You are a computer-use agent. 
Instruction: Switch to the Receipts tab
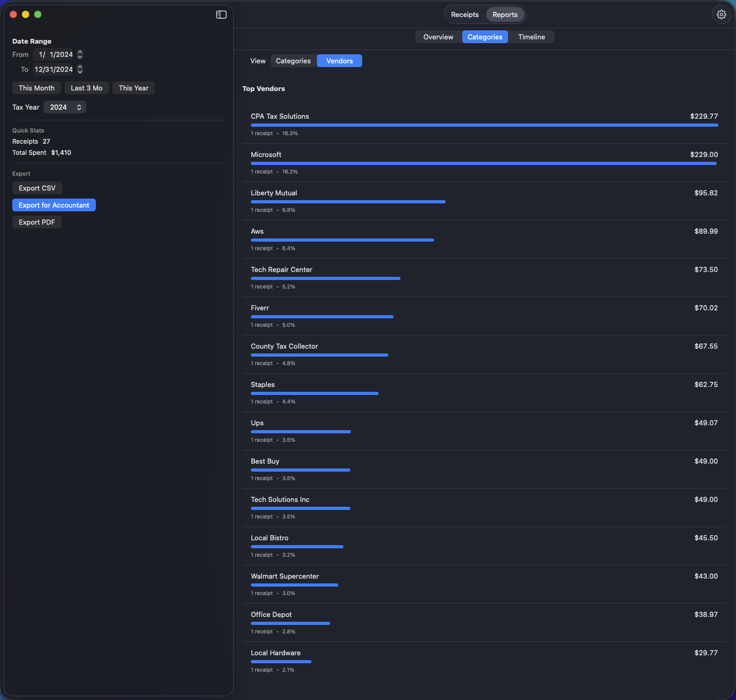pyautogui.click(x=464, y=14)
